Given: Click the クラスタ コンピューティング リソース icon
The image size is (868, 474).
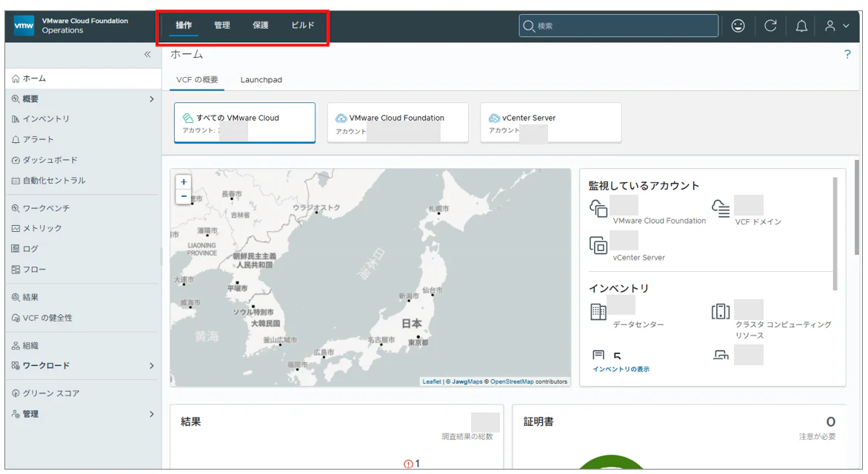Looking at the screenshot, I should (721, 312).
